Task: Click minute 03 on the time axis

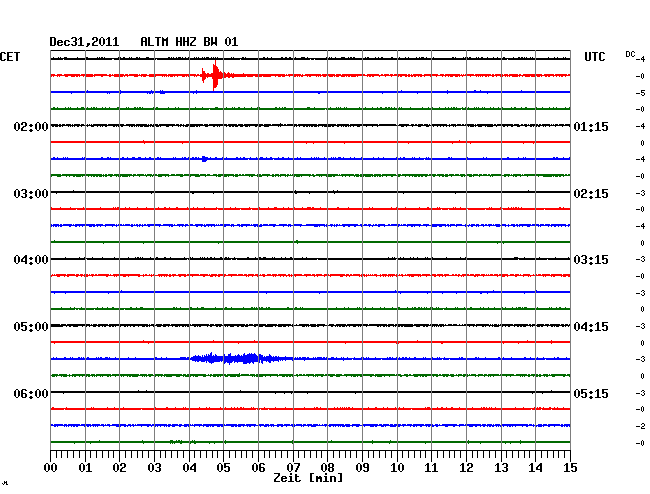Action: (x=154, y=467)
